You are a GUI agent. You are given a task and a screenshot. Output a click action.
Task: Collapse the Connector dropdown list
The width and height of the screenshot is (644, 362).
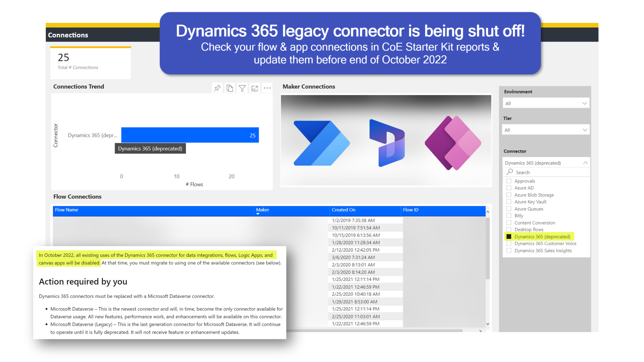[x=585, y=163]
